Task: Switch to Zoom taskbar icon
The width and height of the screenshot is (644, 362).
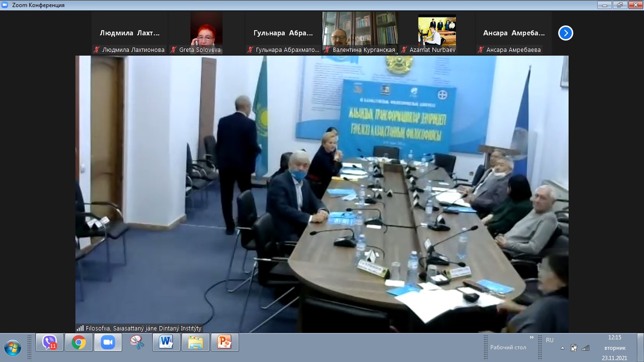Action: pos(108,342)
